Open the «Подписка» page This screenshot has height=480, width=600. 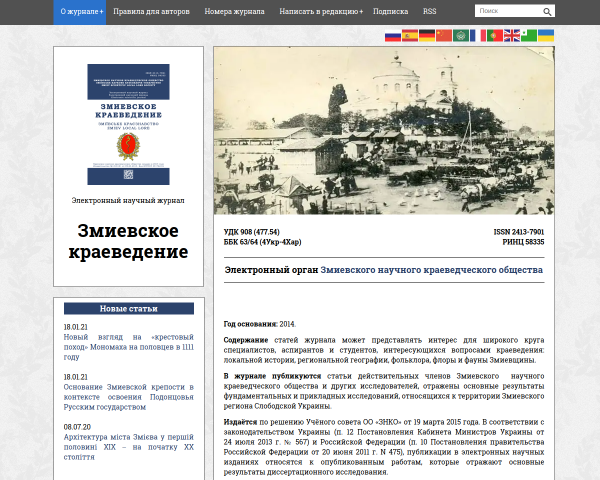pos(390,12)
